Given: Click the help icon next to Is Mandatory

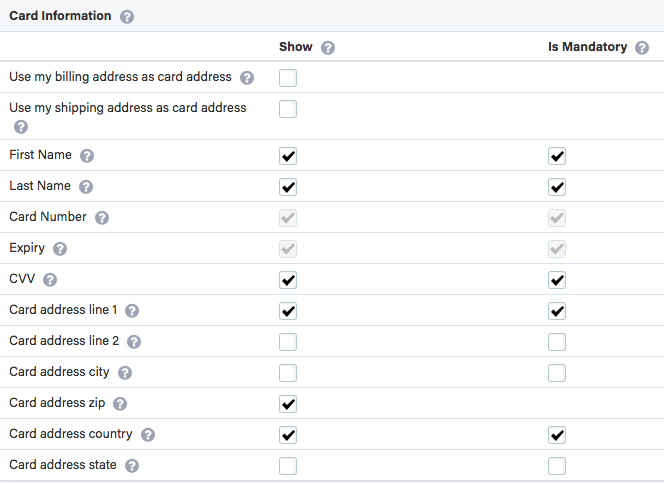Looking at the screenshot, I should [642, 47].
